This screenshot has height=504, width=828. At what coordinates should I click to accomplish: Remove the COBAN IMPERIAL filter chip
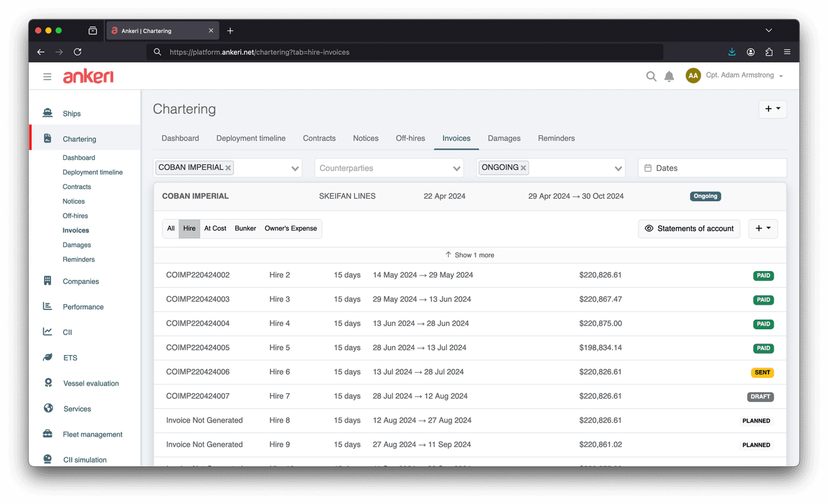pyautogui.click(x=228, y=167)
